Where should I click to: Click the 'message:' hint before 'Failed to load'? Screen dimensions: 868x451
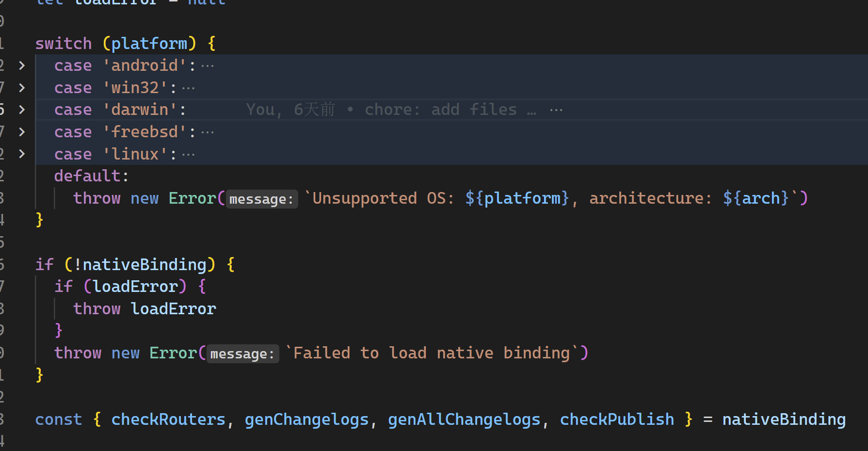pos(242,354)
